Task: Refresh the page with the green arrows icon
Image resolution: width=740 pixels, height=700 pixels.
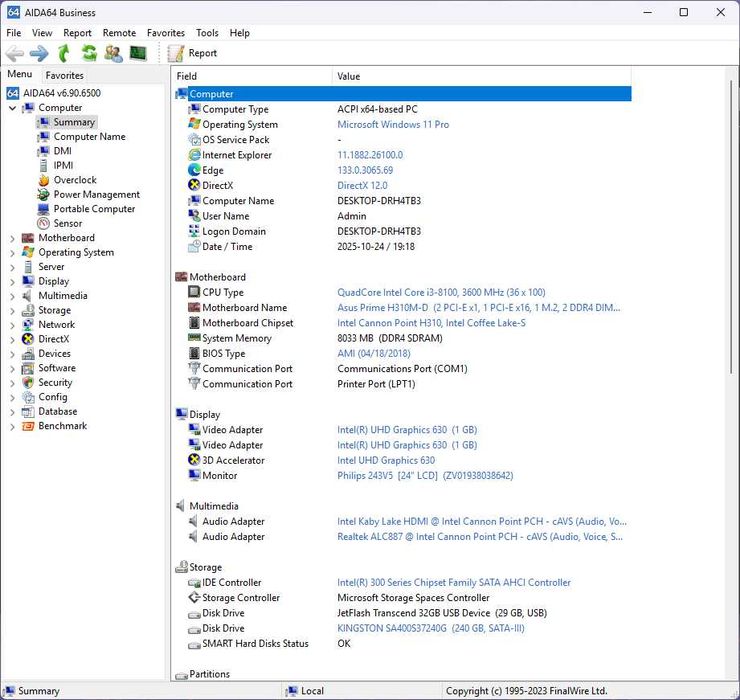Action: (89, 53)
